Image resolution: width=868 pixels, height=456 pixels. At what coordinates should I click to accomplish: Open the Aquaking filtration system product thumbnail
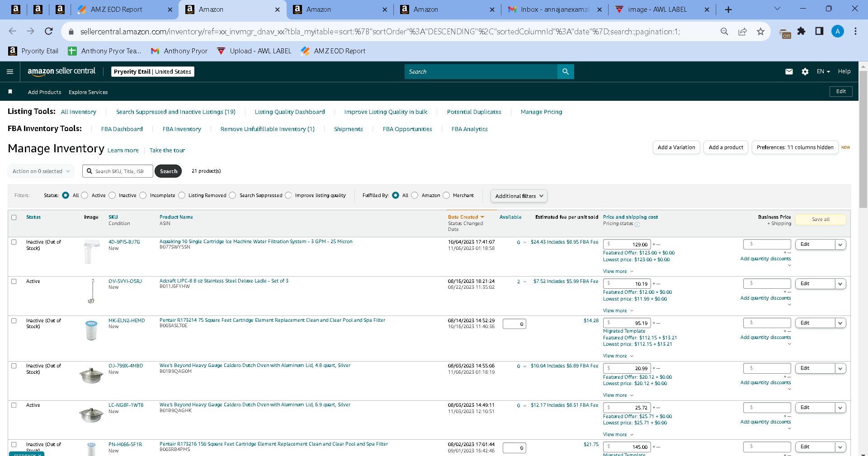[x=91, y=251]
